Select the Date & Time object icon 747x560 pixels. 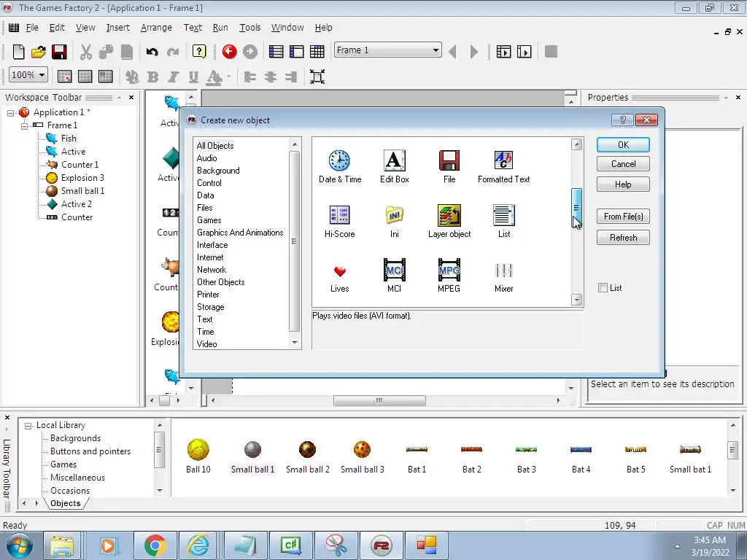pos(339,160)
